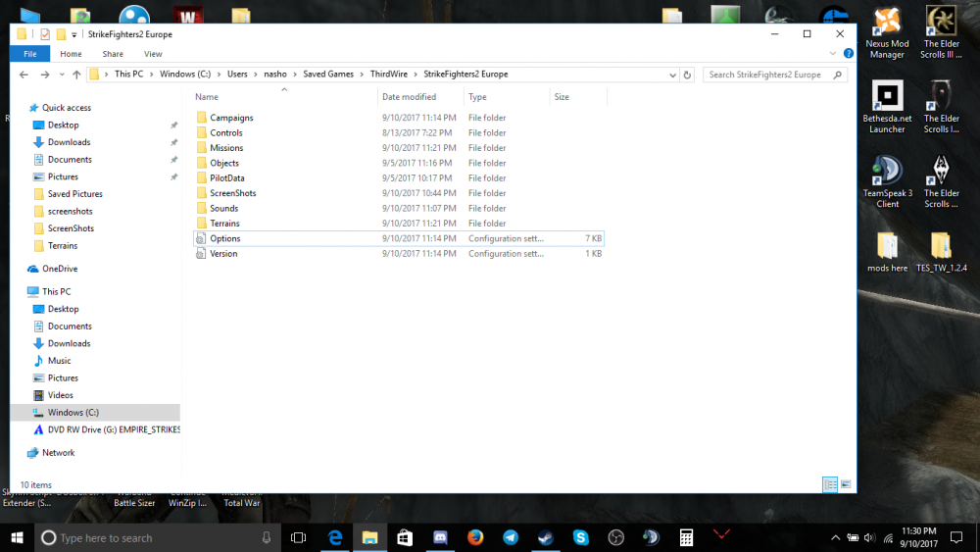Screen dimensions: 980x552
Task: Click the Search StrikeFighters2 Europe field
Action: point(775,75)
